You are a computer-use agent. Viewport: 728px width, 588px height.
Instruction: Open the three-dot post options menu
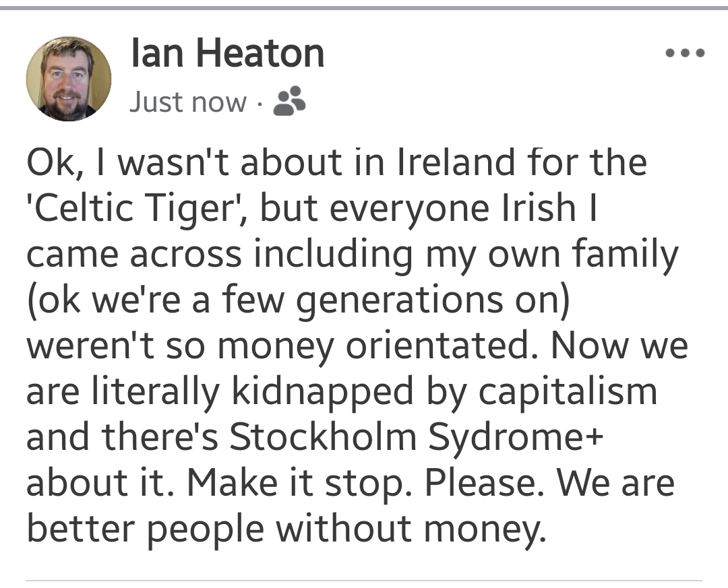coord(684,53)
